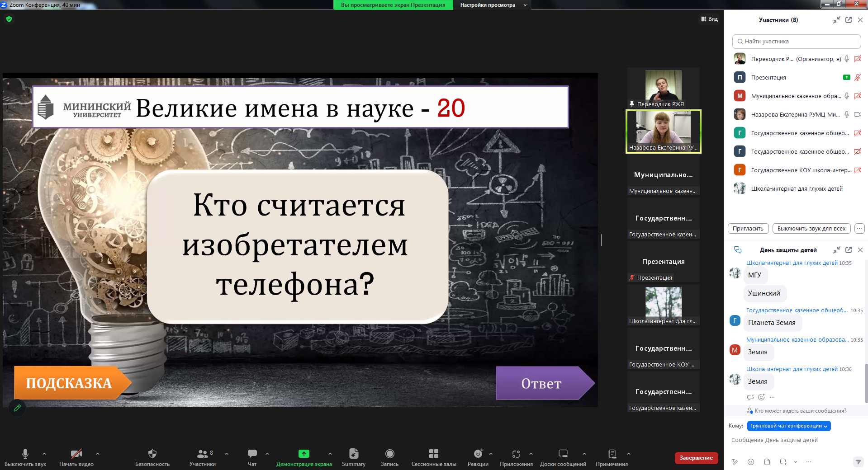
Task: Start camera with Начать видео
Action: pos(76,457)
